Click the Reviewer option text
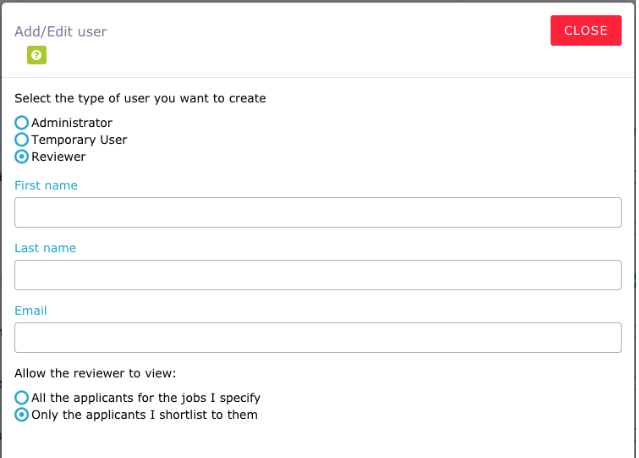Viewport: 639px width, 458px height. 59,157
